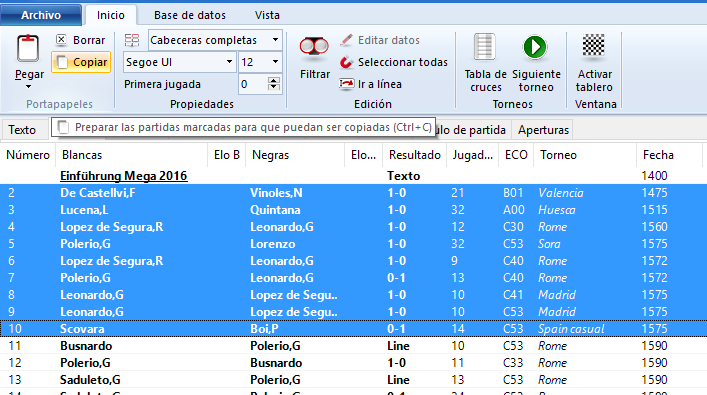Open the Tabla de cruces icon
Image resolution: width=707 pixels, height=395 pixels.
pos(484,47)
